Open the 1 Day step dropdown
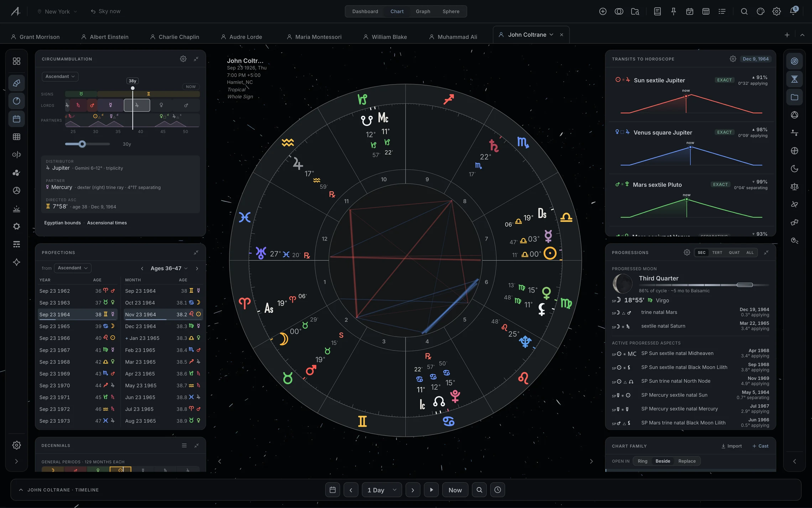The image size is (812, 508). (382, 490)
